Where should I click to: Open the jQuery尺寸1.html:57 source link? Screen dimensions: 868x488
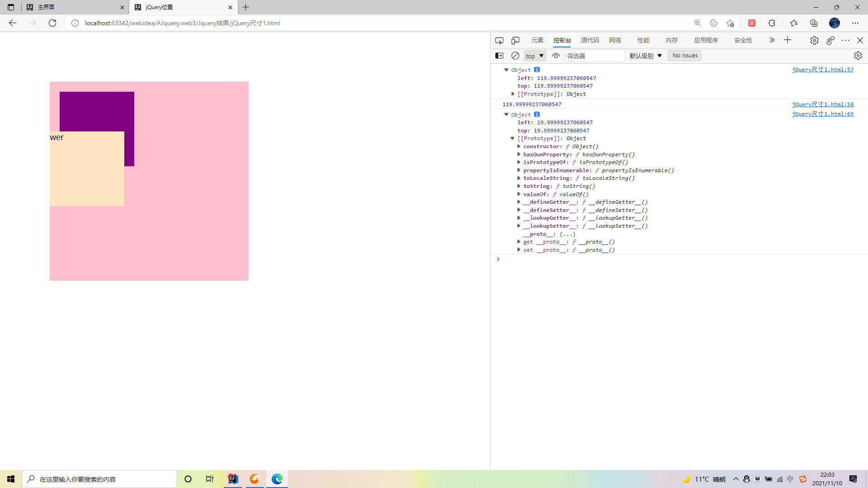point(822,70)
